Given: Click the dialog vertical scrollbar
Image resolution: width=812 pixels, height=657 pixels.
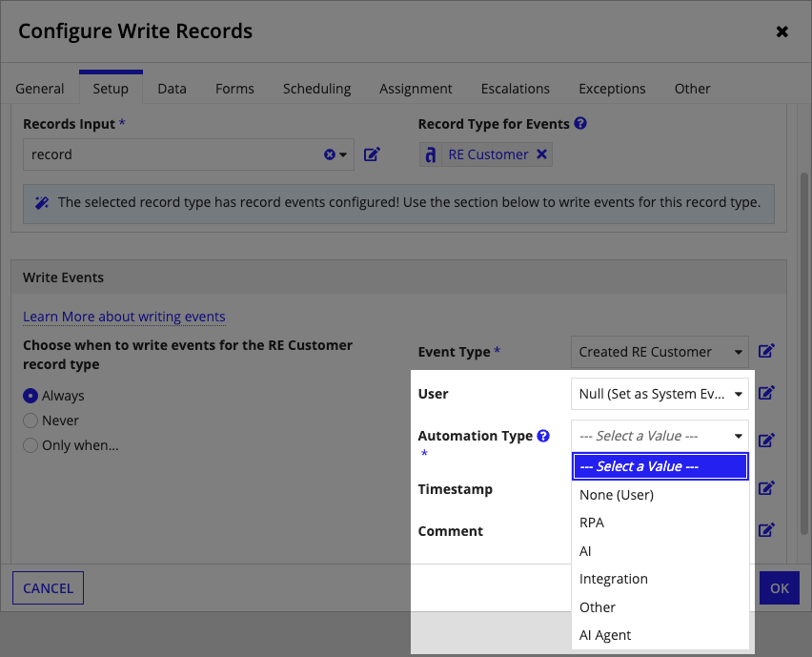Looking at the screenshot, I should pyautogui.click(x=803, y=353).
